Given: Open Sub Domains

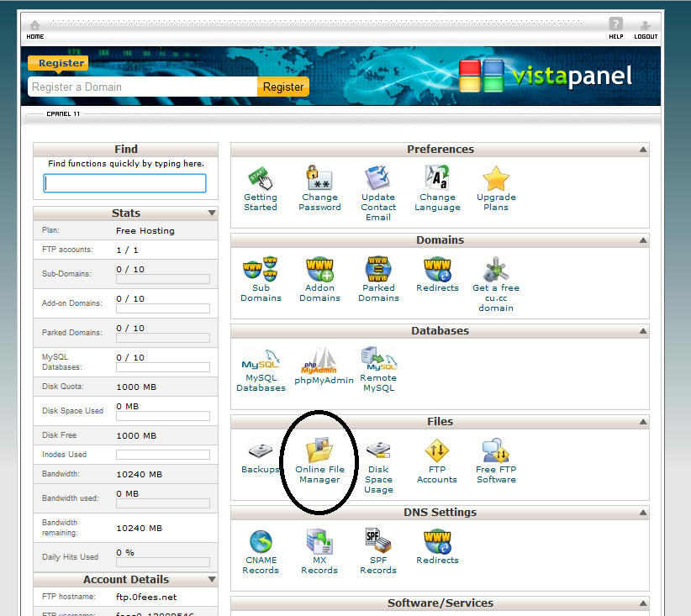Looking at the screenshot, I should [x=261, y=279].
